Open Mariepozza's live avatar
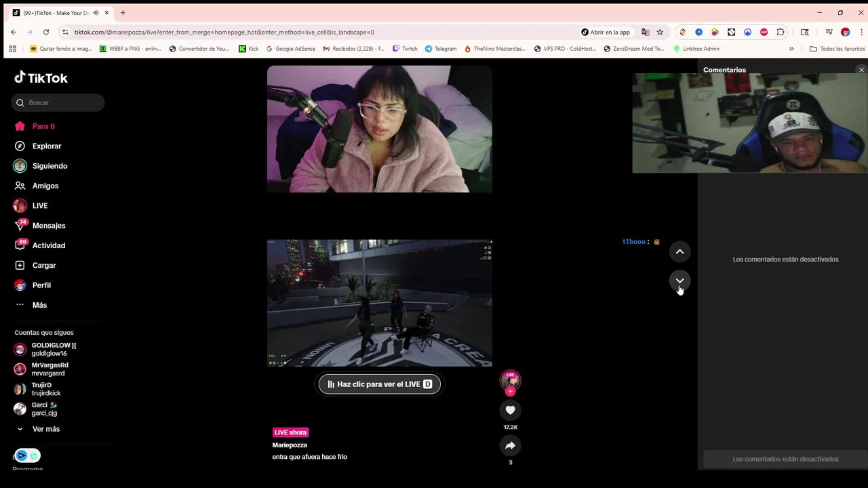Screen dimensions: 868x488 click(x=510, y=380)
